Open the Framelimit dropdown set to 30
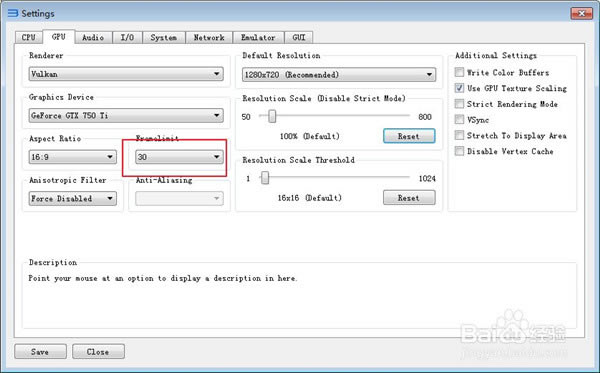This screenshot has width=600, height=373. [179, 157]
